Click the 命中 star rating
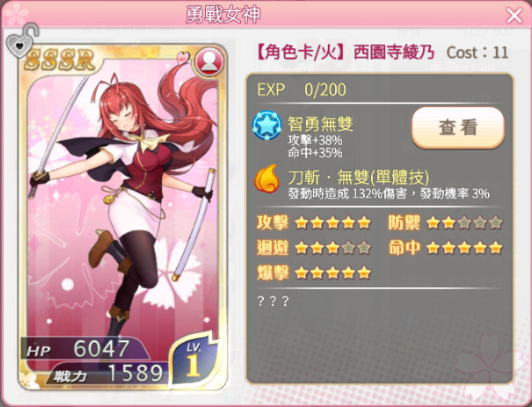Image resolution: width=532 pixels, height=407 pixels. tap(464, 248)
